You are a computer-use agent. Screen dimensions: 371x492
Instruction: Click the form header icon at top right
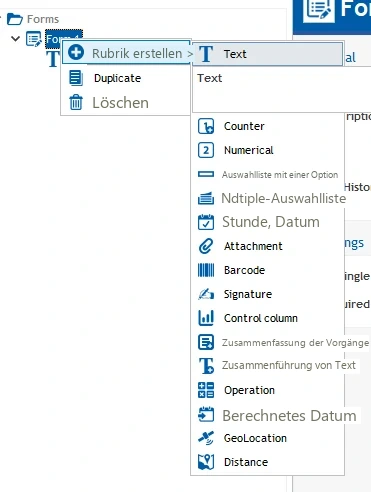(319, 10)
